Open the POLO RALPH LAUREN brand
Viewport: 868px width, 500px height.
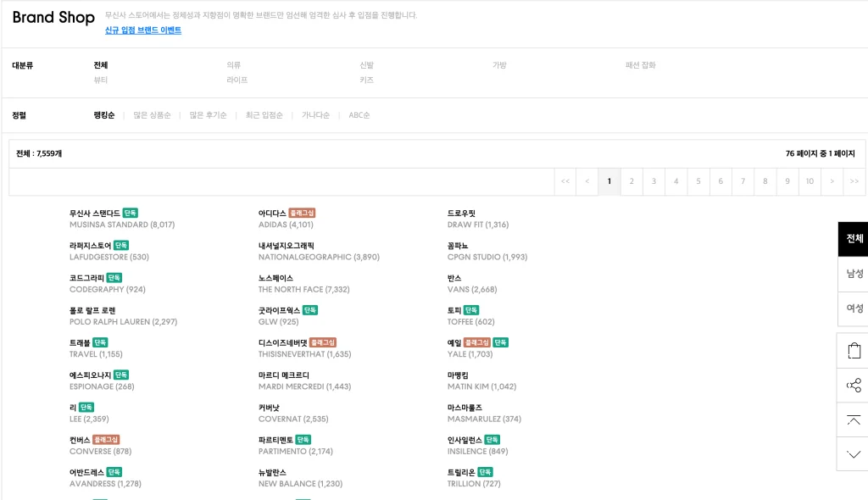pyautogui.click(x=123, y=322)
